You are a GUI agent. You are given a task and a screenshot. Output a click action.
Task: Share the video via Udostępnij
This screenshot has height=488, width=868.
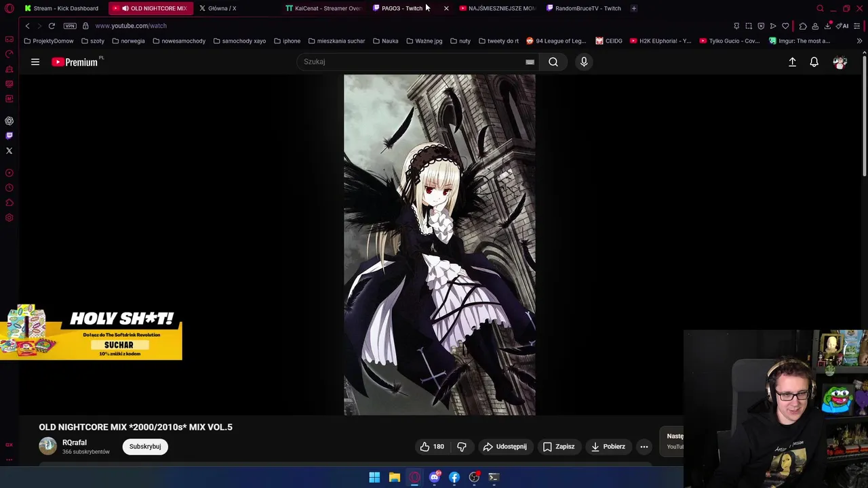click(x=505, y=447)
